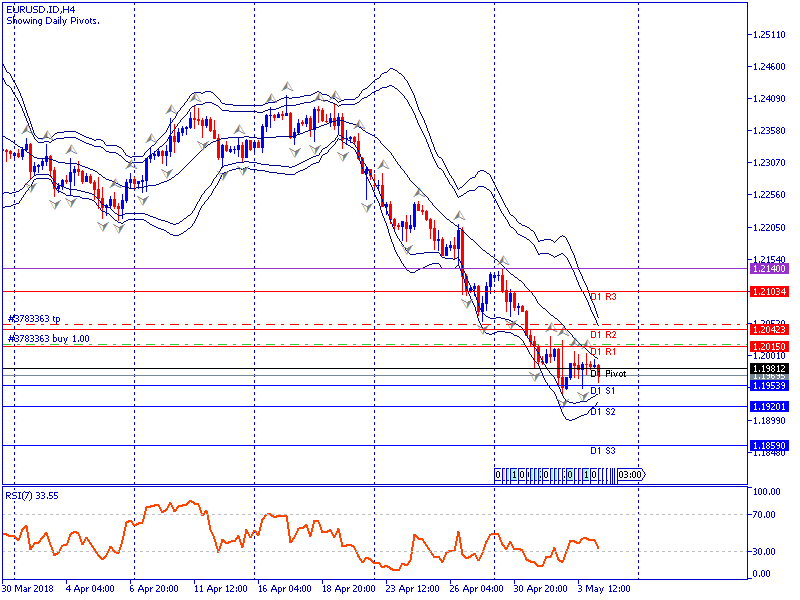Click the D1 R1 pivot label
This screenshot has height=600, width=800.
[x=603, y=352]
